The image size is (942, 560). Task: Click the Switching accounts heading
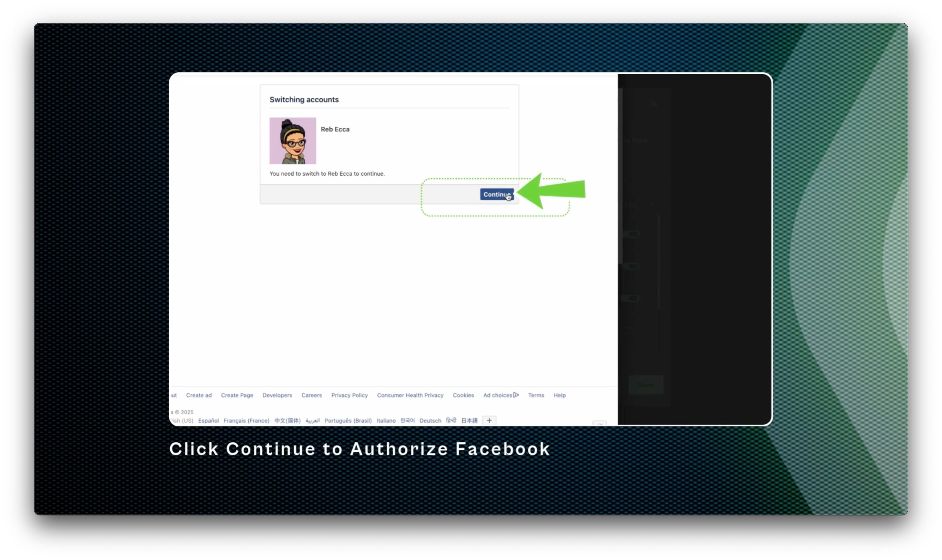coord(304,100)
